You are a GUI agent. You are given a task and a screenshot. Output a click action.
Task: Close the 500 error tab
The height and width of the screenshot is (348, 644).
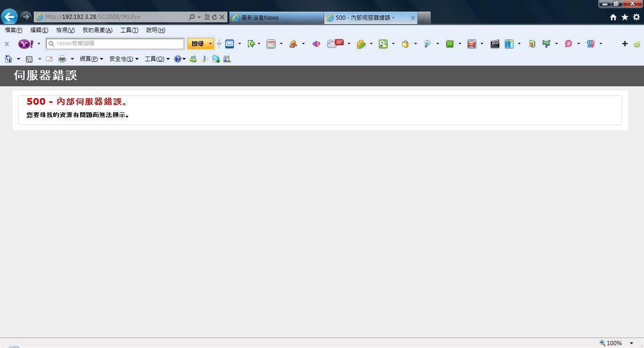tap(413, 18)
